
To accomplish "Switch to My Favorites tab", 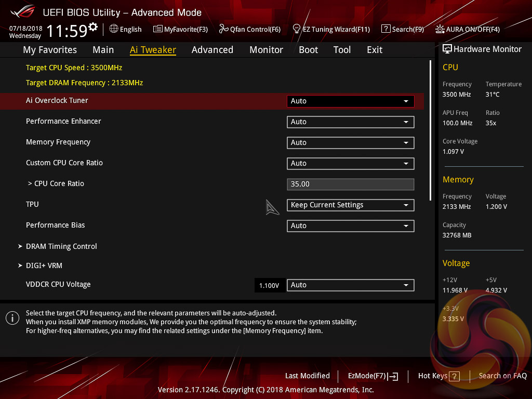I will click(50, 50).
